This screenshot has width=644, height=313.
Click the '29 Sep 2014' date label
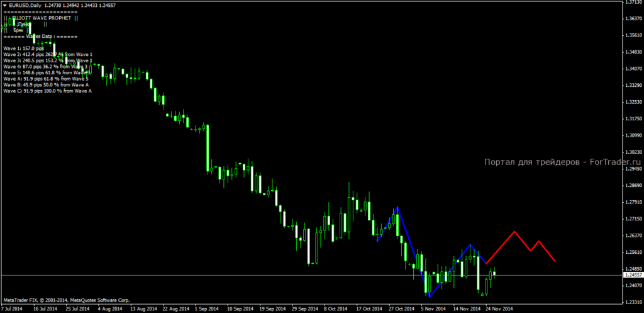tap(305, 309)
